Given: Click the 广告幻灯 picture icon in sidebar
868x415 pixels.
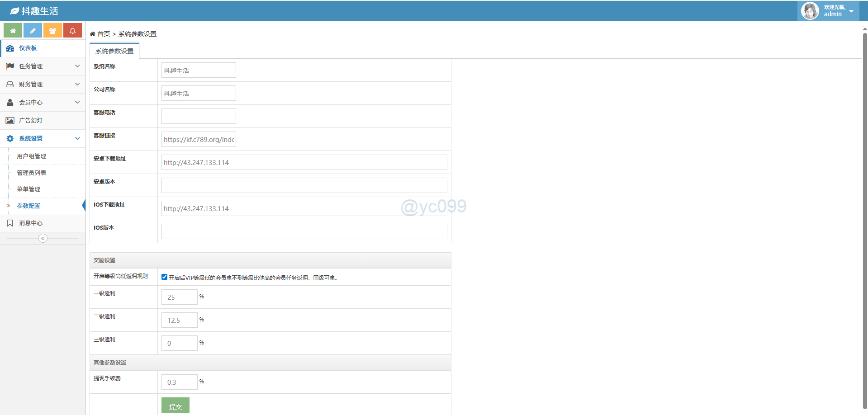Looking at the screenshot, I should coord(10,121).
